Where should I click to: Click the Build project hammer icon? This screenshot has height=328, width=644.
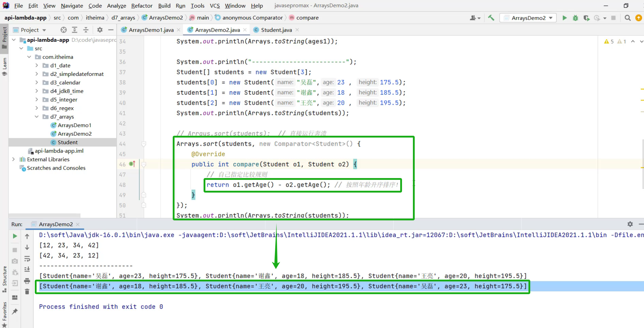[x=491, y=18]
